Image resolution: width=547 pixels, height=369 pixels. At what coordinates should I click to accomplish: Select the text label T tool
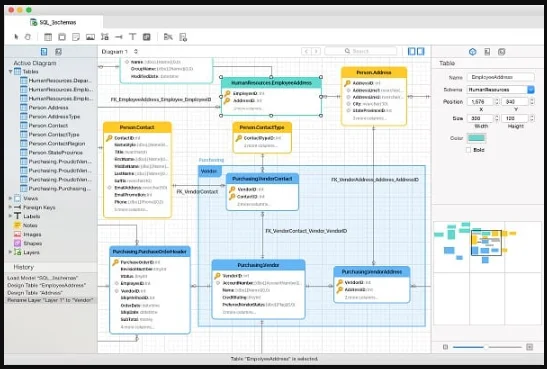pos(133,37)
